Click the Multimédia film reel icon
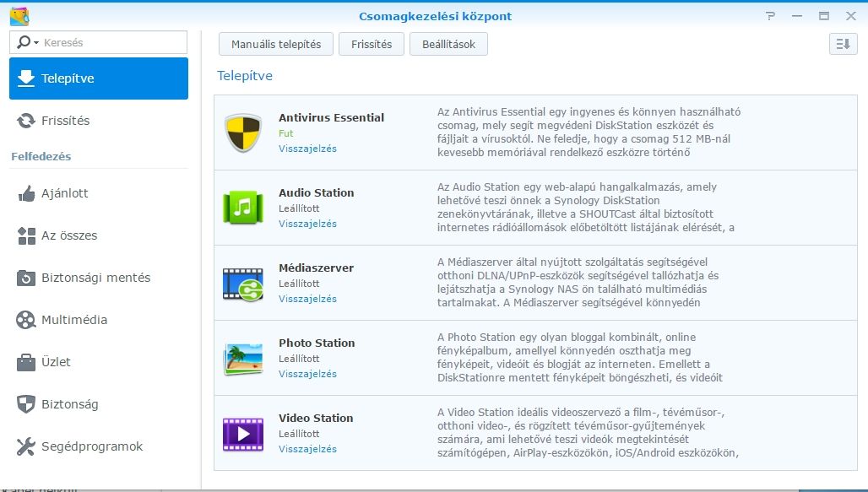This screenshot has width=868, height=492. (26, 320)
